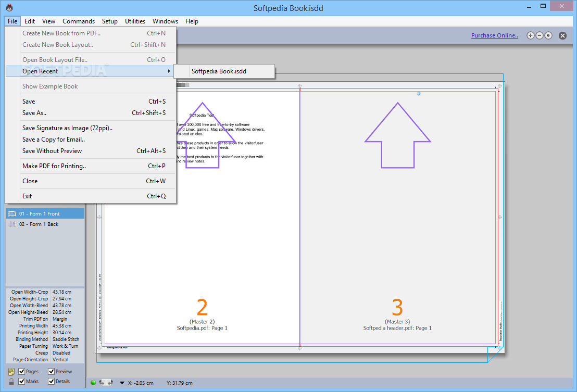This screenshot has height=392, width=577.
Task: Click the zoom out minus icon
Action: pos(540,36)
